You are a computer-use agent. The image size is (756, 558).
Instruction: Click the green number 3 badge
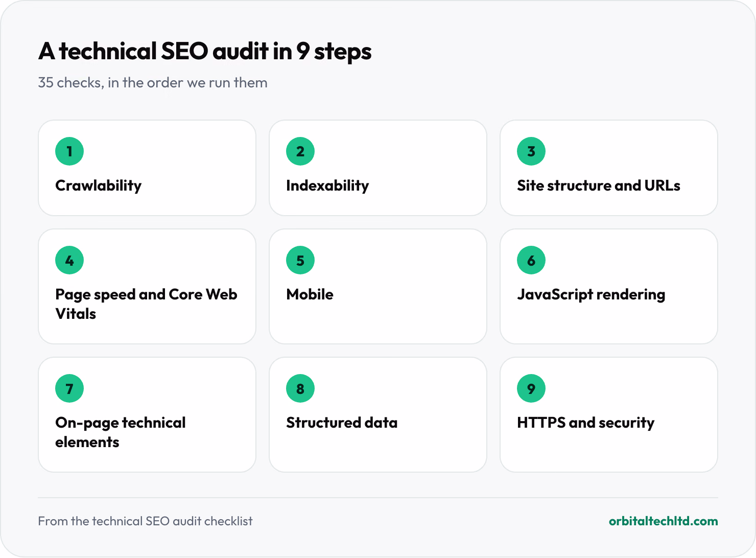coord(531,151)
